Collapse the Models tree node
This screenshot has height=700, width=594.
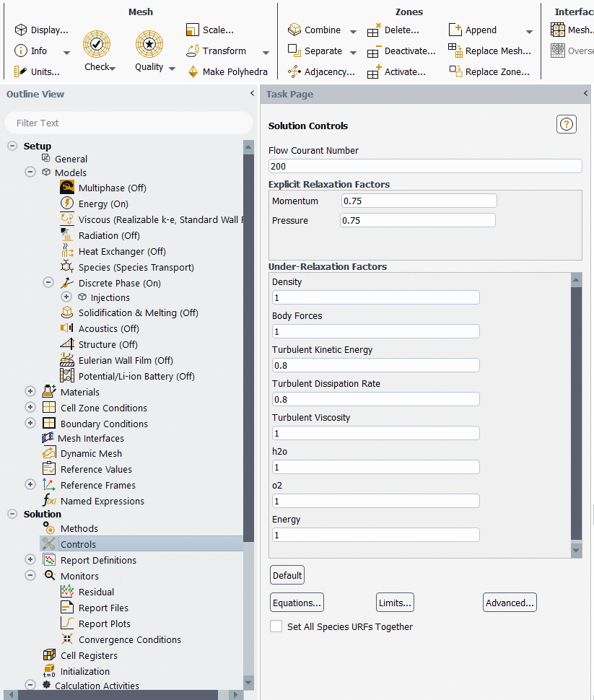tap(30, 172)
